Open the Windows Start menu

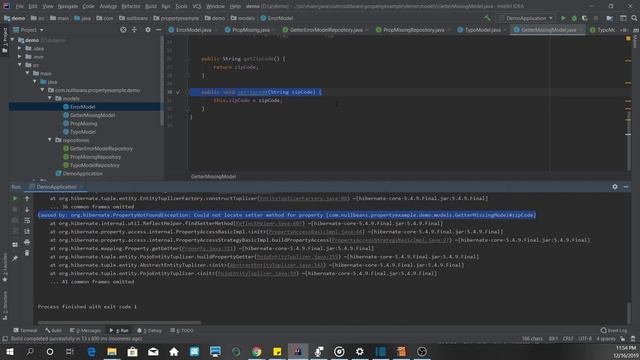point(9,351)
